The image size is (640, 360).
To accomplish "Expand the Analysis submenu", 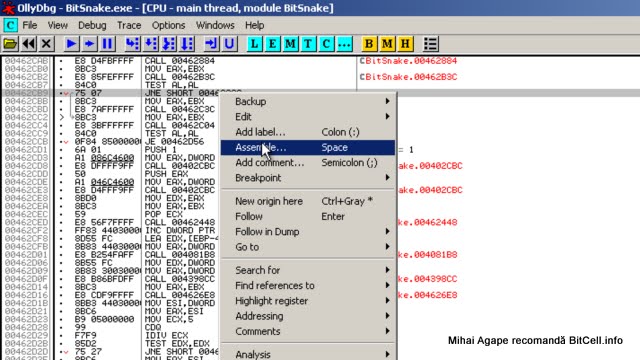I will coord(308,354).
